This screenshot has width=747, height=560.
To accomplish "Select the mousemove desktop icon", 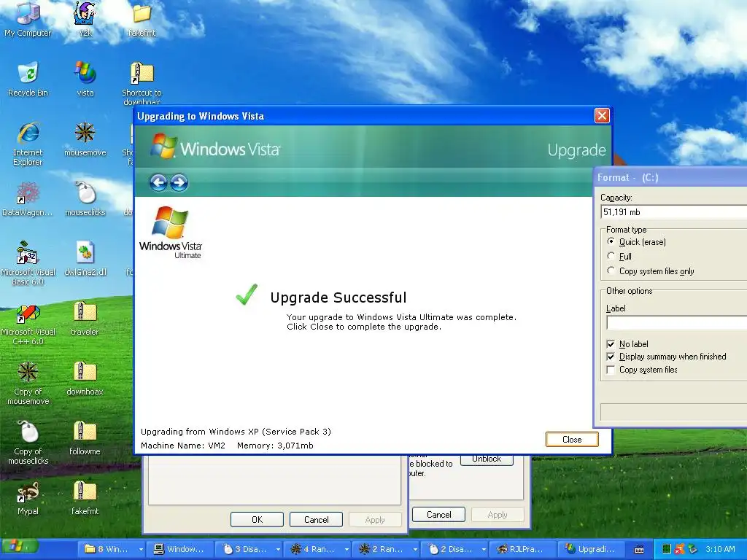I will [x=85, y=139].
